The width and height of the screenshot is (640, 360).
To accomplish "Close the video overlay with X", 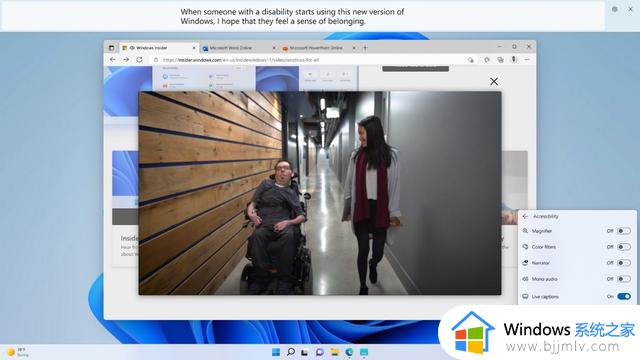I will click(x=494, y=82).
